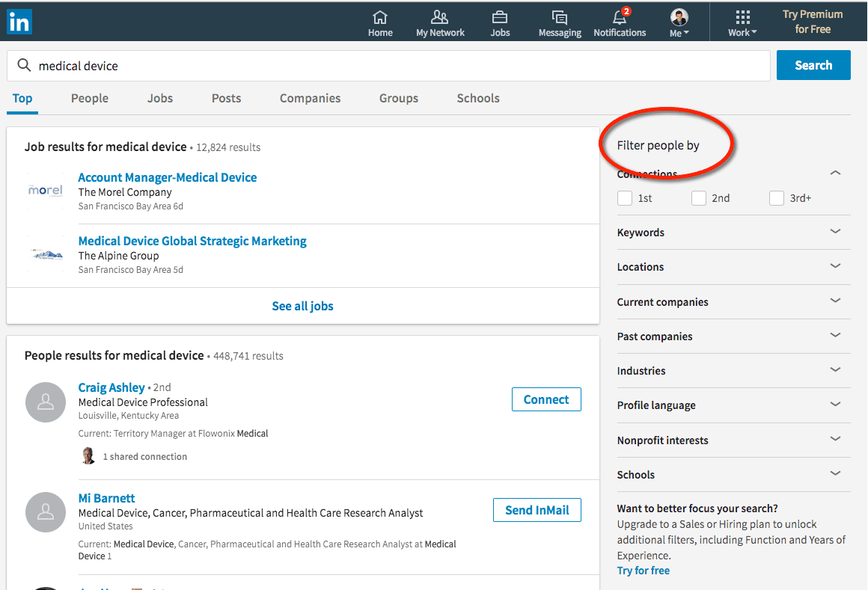
Task: Switch to the Companies tab
Action: [x=310, y=98]
